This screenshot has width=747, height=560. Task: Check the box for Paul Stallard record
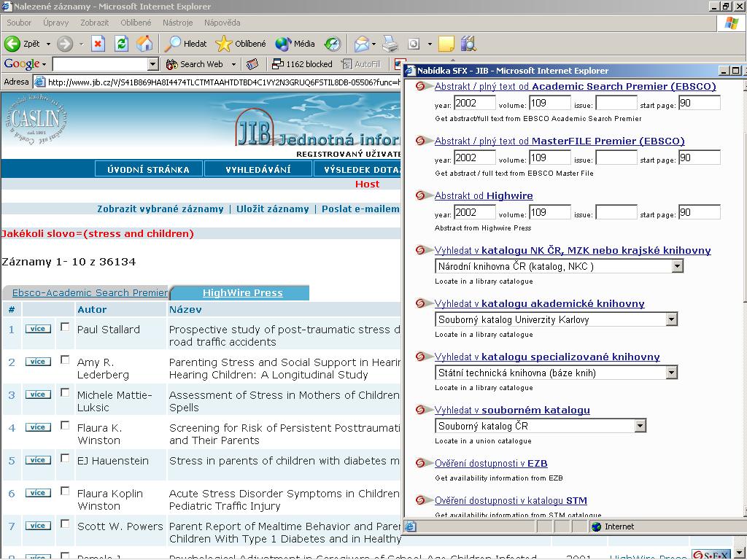coord(65,327)
